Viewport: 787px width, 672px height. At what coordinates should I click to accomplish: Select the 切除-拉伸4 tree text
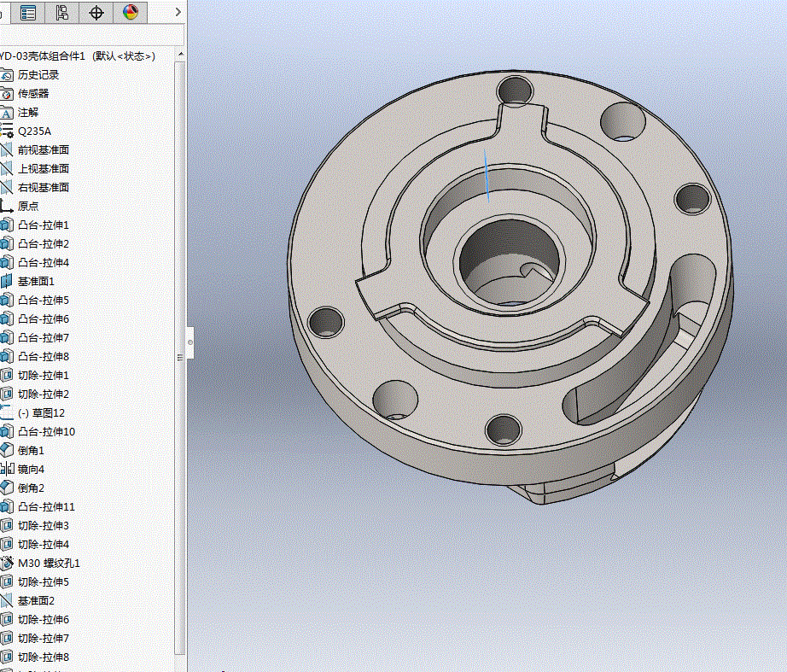[x=44, y=545]
